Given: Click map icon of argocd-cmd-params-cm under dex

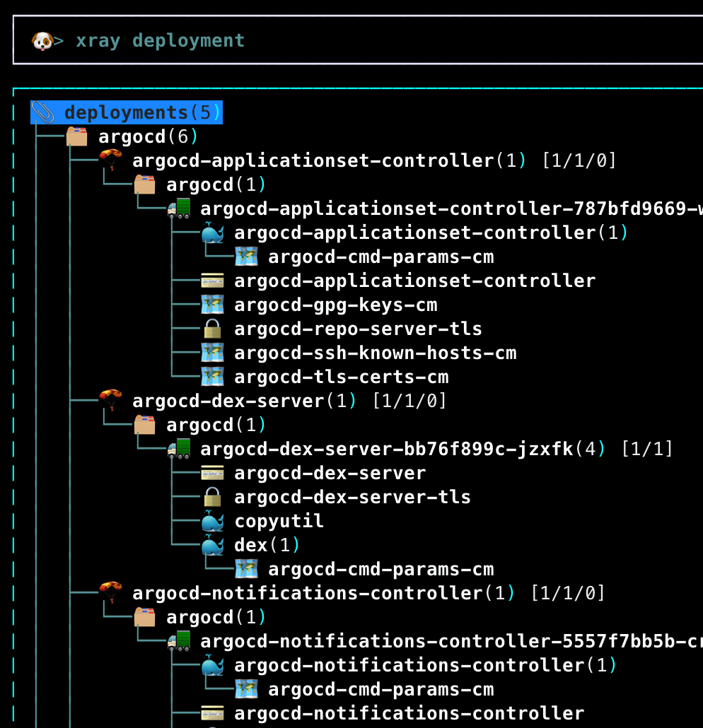Looking at the screenshot, I should pyautogui.click(x=246, y=569).
